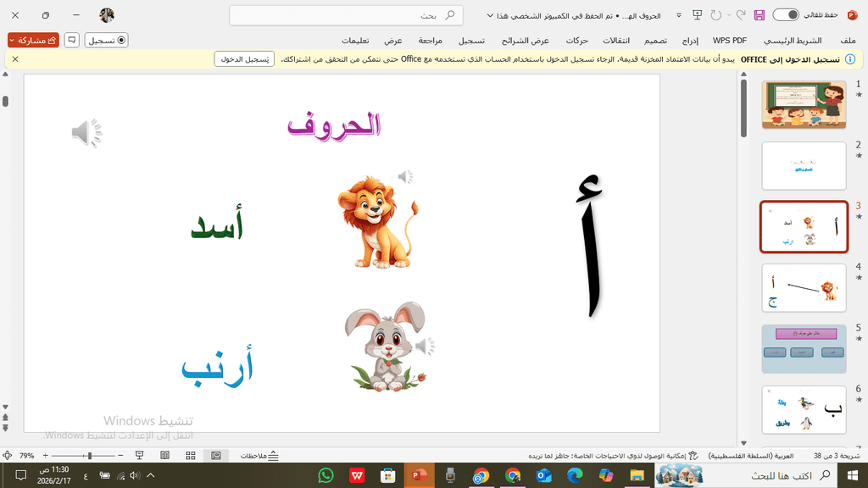Screen dimensions: 868x488
Task: Open the Animations (حركات) tab
Action: pyautogui.click(x=576, y=41)
